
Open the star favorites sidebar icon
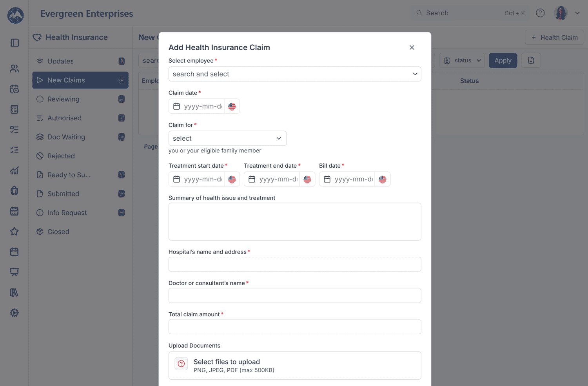[15, 231]
